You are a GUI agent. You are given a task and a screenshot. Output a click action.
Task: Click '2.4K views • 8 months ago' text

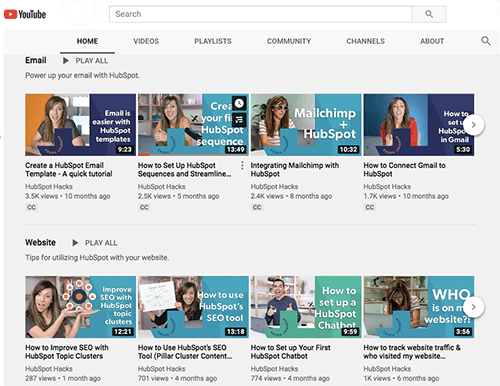291,196
